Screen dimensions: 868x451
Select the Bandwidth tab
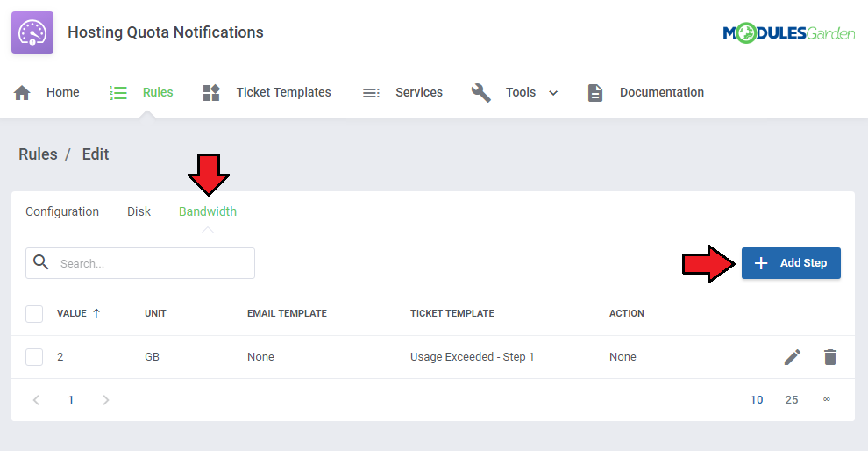coord(208,211)
